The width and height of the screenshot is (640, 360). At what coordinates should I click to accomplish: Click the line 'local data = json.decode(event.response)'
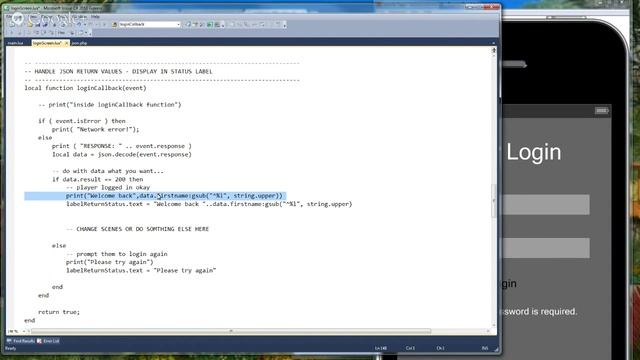click(x=122, y=154)
